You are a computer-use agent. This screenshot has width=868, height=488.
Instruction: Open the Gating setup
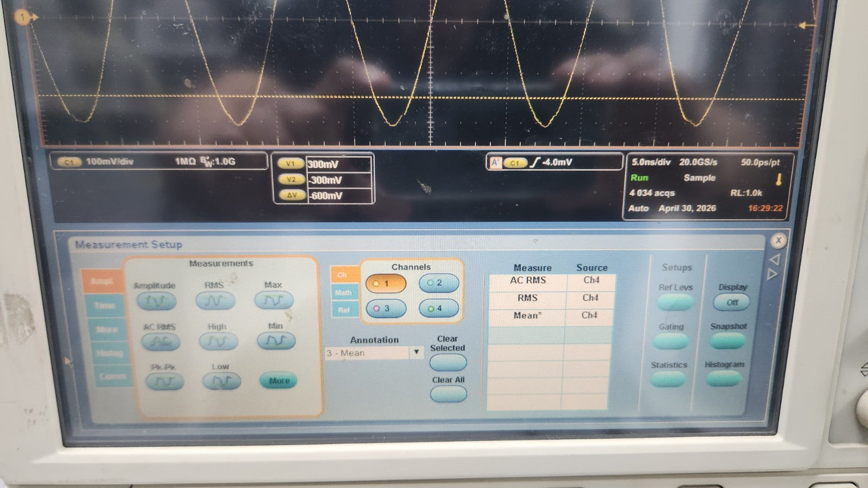pyautogui.click(x=672, y=341)
